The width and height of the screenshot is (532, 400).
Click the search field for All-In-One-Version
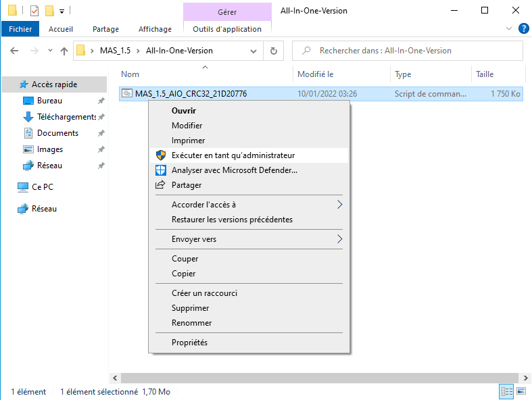tap(407, 51)
